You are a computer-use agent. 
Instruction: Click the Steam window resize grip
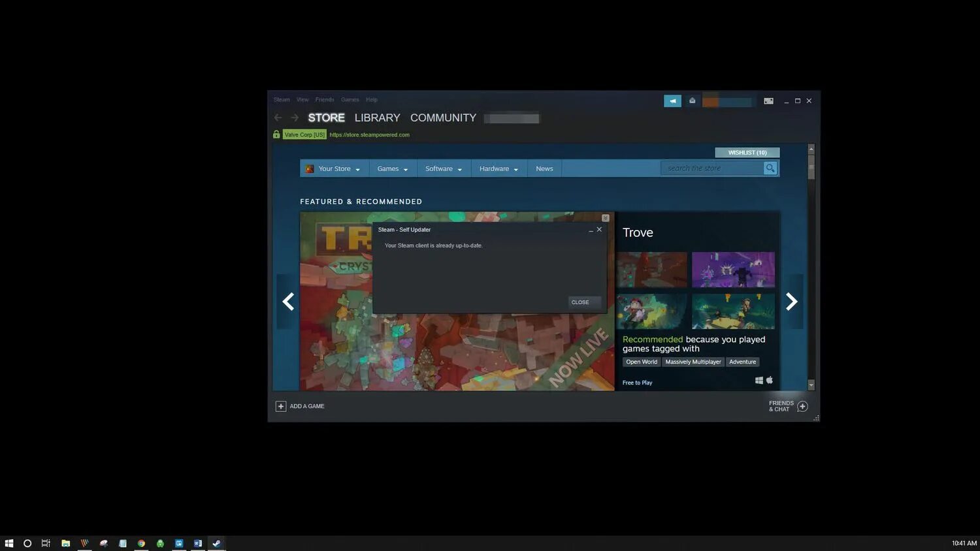pyautogui.click(x=816, y=418)
